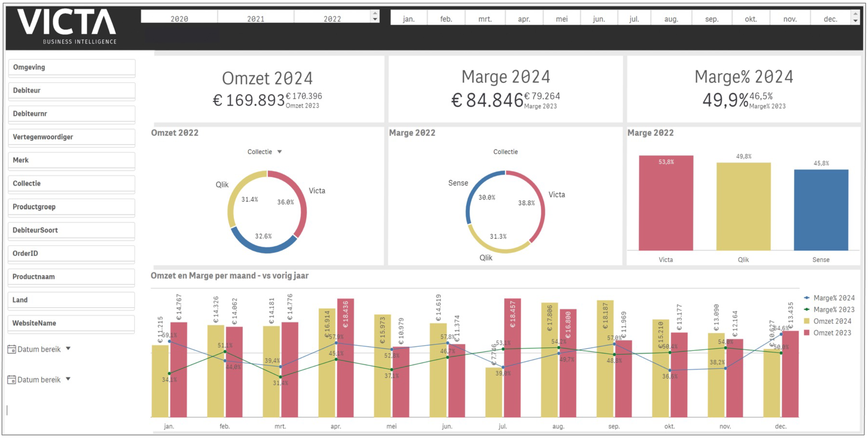This screenshot has width=868, height=439.
Task: Select okt. in the month filter
Action: pyautogui.click(x=751, y=18)
